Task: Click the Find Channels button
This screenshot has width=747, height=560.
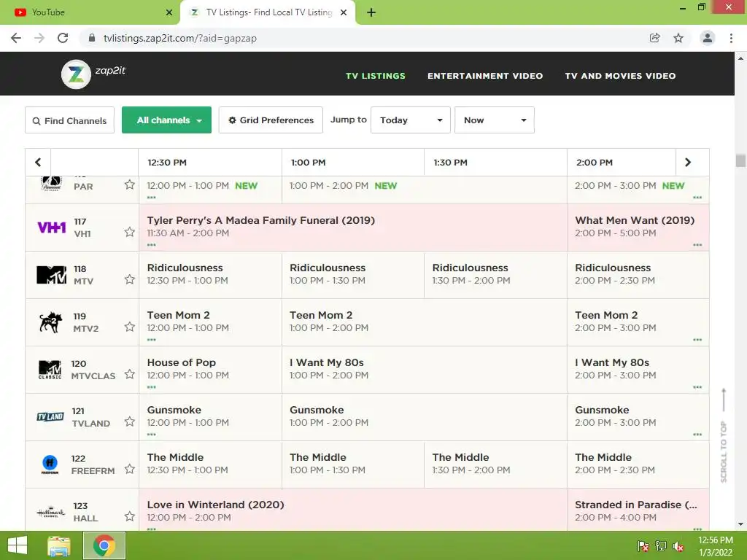Action: pos(69,120)
